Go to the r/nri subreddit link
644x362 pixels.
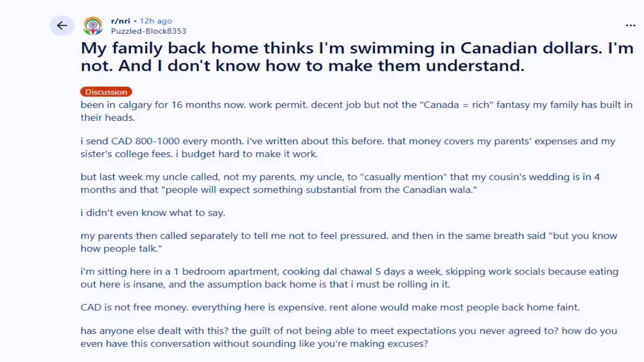121,21
